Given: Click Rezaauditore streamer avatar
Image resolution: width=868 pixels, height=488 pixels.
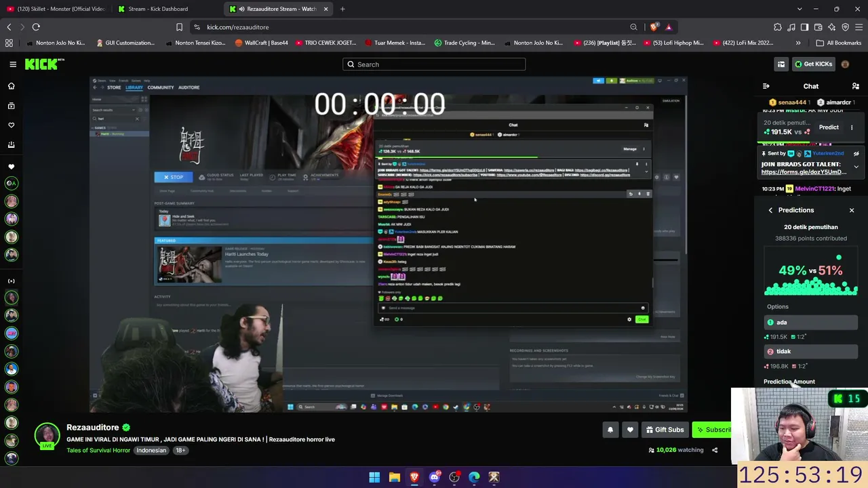Looking at the screenshot, I should click(x=47, y=436).
